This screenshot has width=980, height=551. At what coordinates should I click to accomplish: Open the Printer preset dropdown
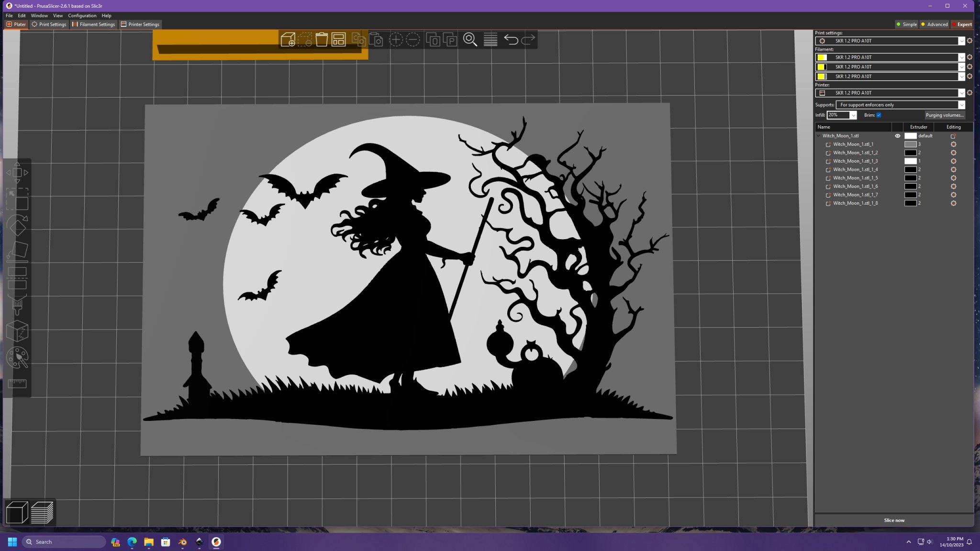pos(890,93)
